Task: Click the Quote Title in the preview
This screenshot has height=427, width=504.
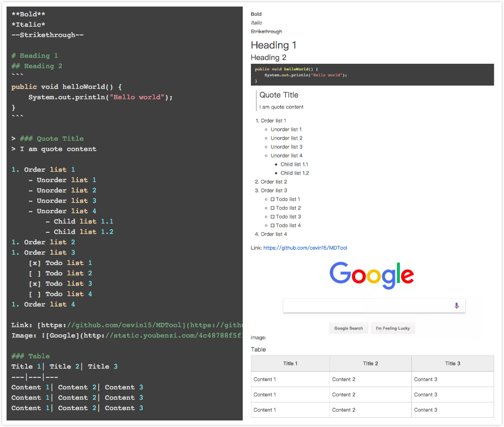Action: (x=279, y=95)
